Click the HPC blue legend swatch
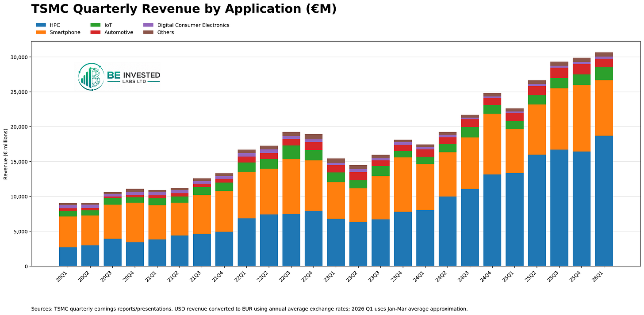 pyautogui.click(x=41, y=25)
